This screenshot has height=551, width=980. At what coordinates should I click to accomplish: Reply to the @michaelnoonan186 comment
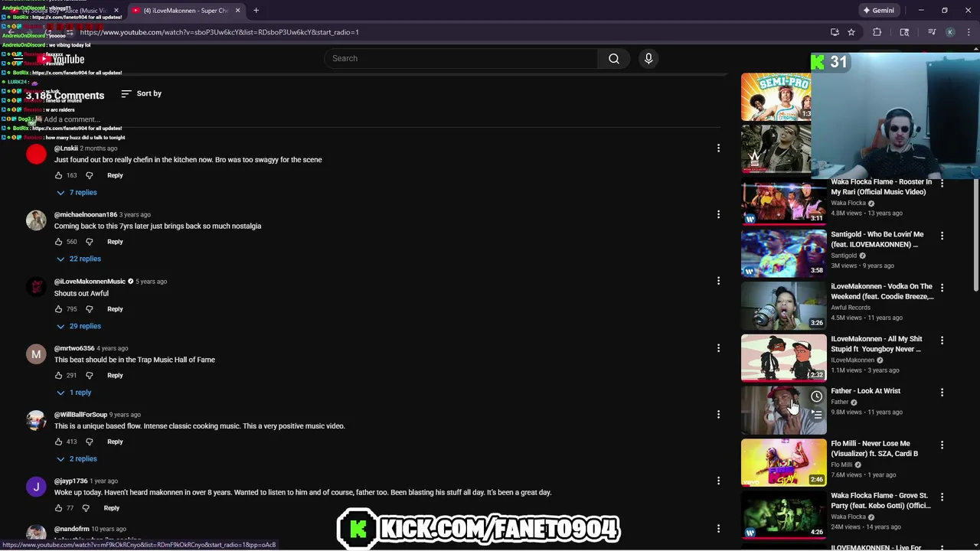[x=115, y=242]
